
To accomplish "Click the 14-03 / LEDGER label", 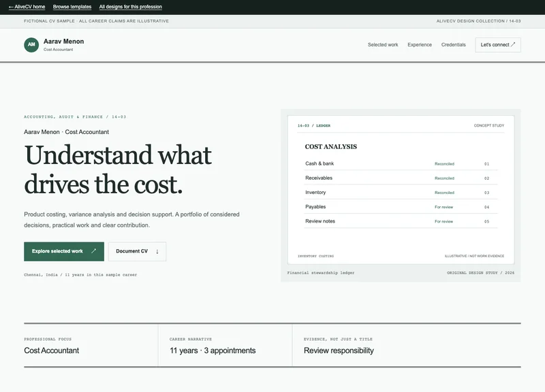I will (314, 126).
